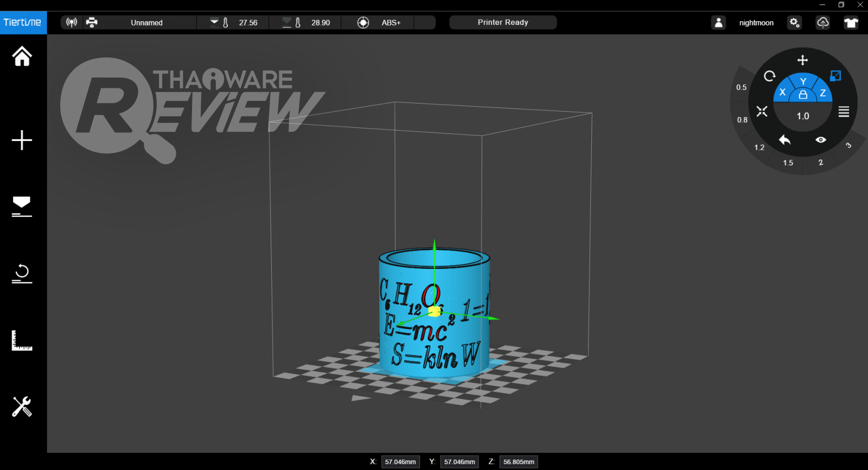Click the 27.56 nozzle temperature reading
Screen dimensions: 868x470
tap(248, 23)
